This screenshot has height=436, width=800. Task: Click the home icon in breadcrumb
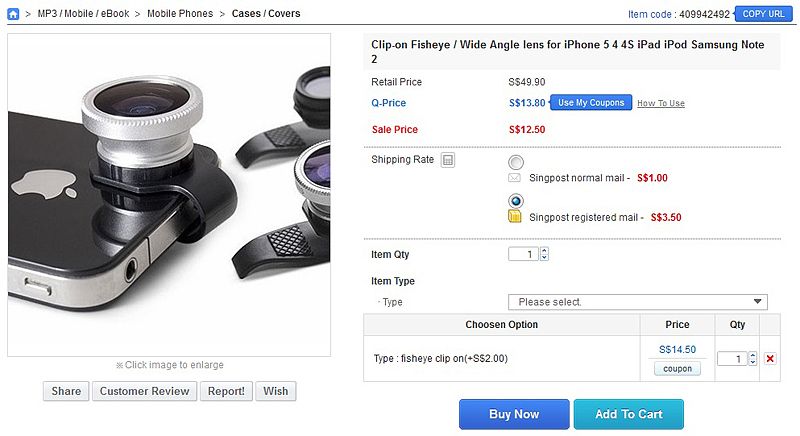tap(13, 14)
